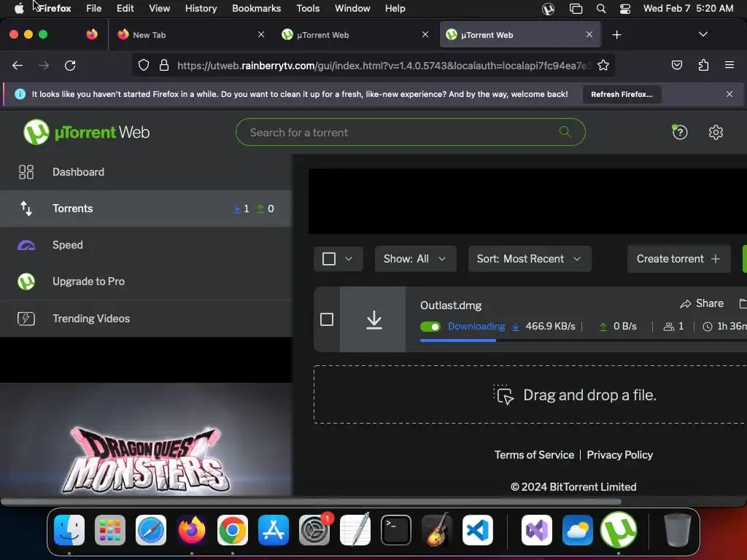Open Terminal from the Dock
Screen dimensions: 747x560
point(396,529)
